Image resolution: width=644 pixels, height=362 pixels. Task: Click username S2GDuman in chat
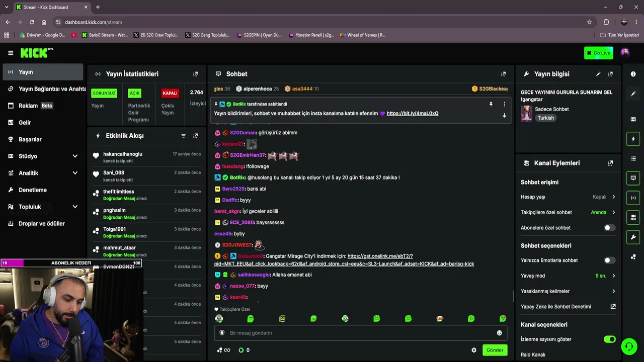[243, 133]
